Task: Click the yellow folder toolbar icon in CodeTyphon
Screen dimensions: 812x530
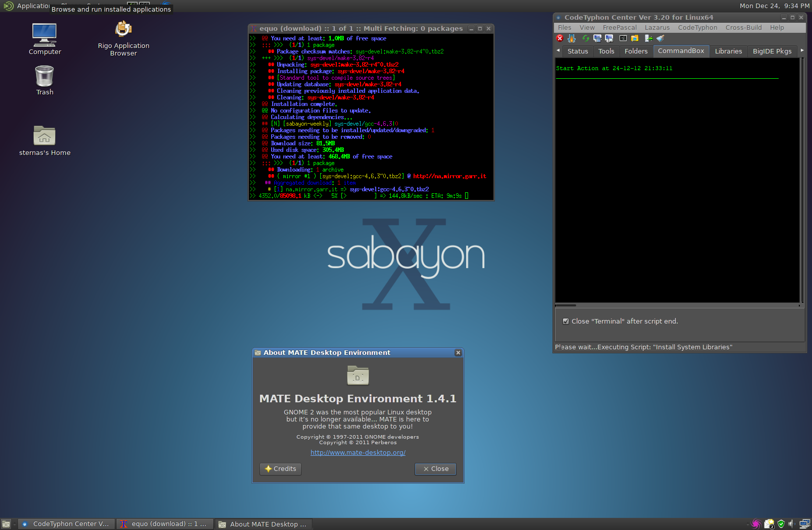Action: click(635, 38)
